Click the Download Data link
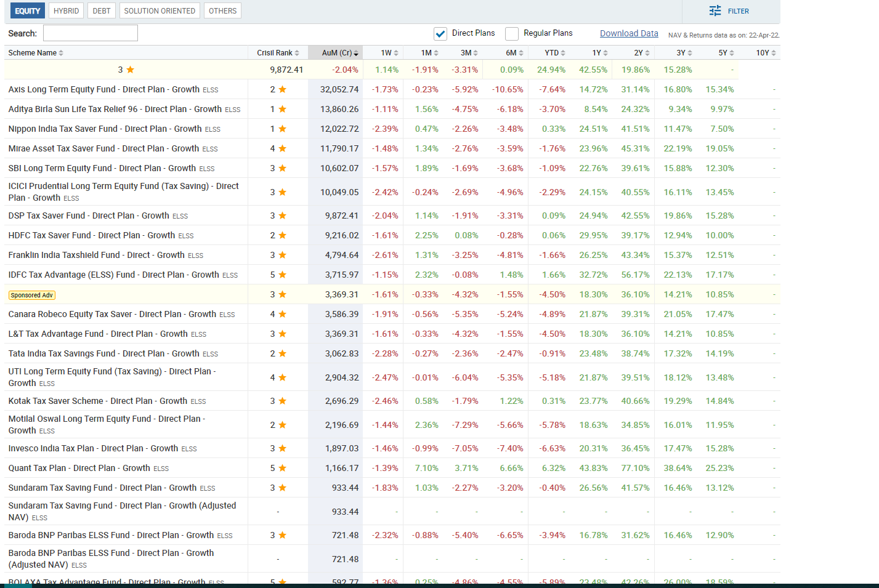Screen dimensions: 879x588 pos(628,33)
